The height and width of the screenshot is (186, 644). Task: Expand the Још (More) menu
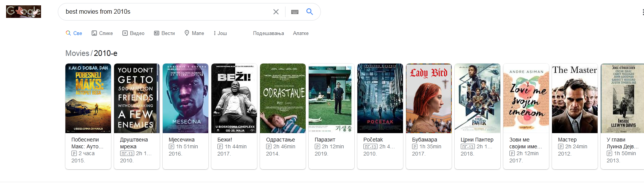pyautogui.click(x=220, y=33)
